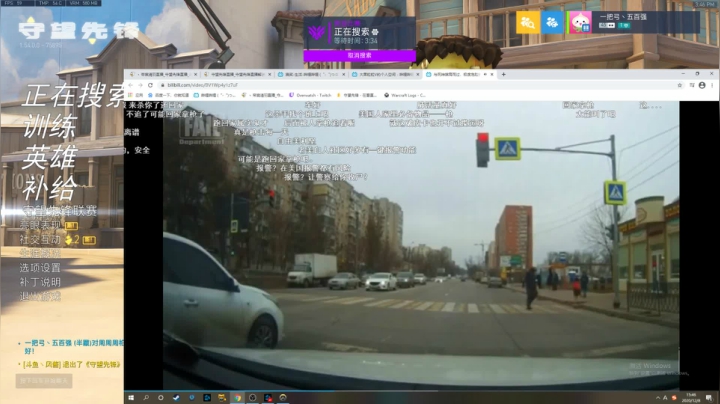Screen dimensions: 720x404
Task: Open 补丁说明 patch notes in Overwatch
Action: point(40,282)
